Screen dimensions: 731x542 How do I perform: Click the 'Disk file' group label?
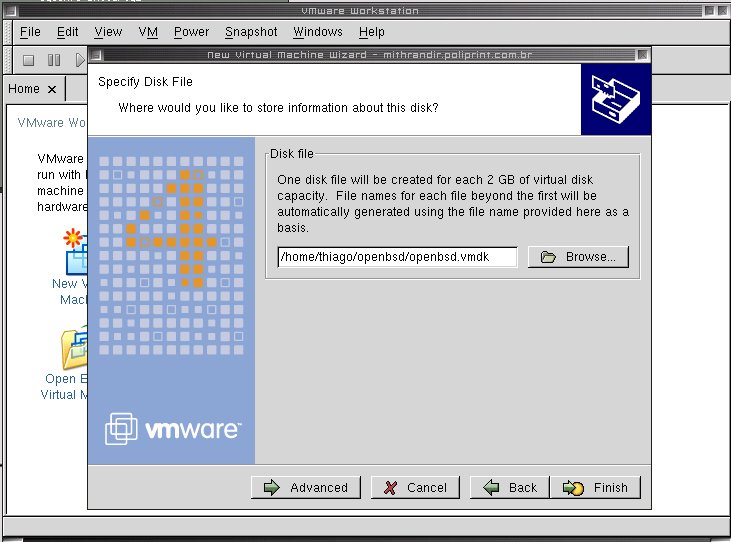pos(292,153)
